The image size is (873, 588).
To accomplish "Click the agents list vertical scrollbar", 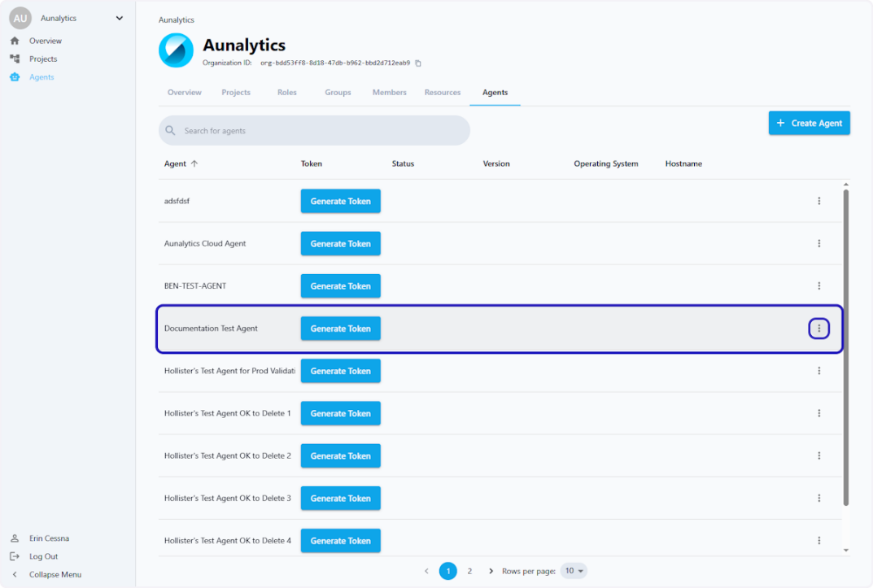I will 845,348.
